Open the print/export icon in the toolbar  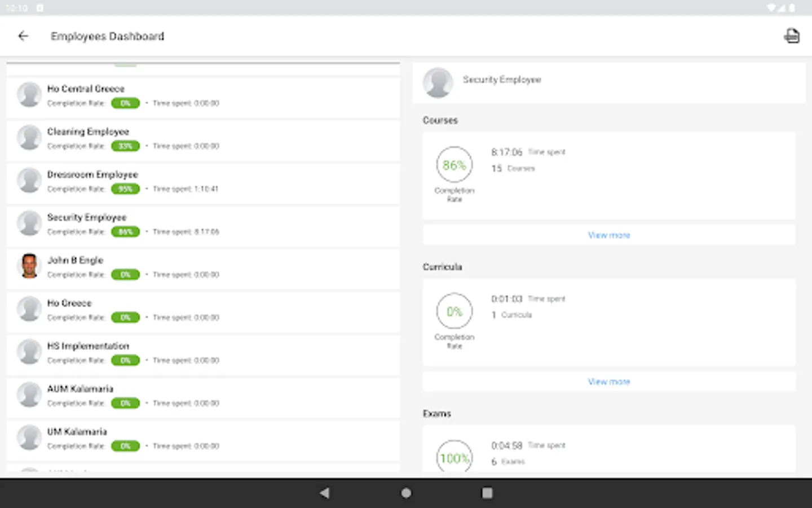coord(792,36)
